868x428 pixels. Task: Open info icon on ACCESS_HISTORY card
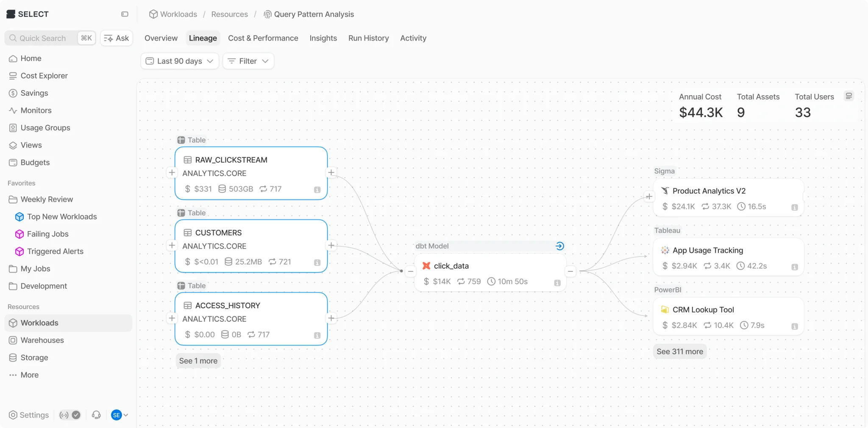point(317,335)
